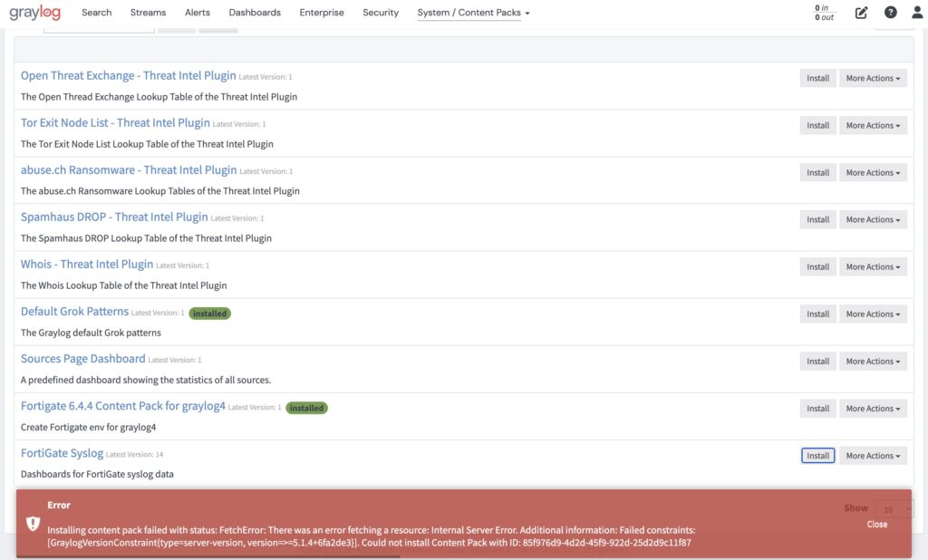The height and width of the screenshot is (560, 928).
Task: Select 'The Whois Lookup Table' description text
Action: click(123, 285)
